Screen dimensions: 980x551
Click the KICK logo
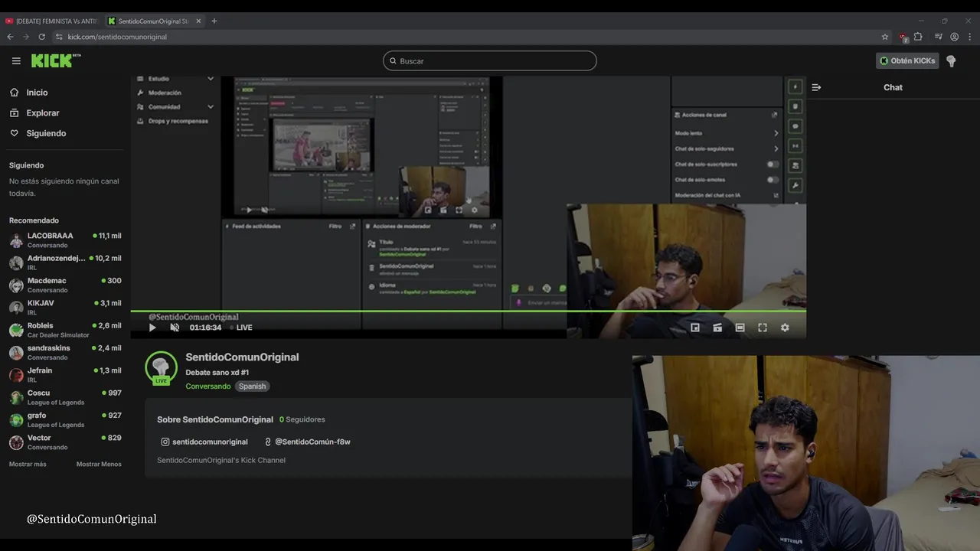tap(55, 60)
